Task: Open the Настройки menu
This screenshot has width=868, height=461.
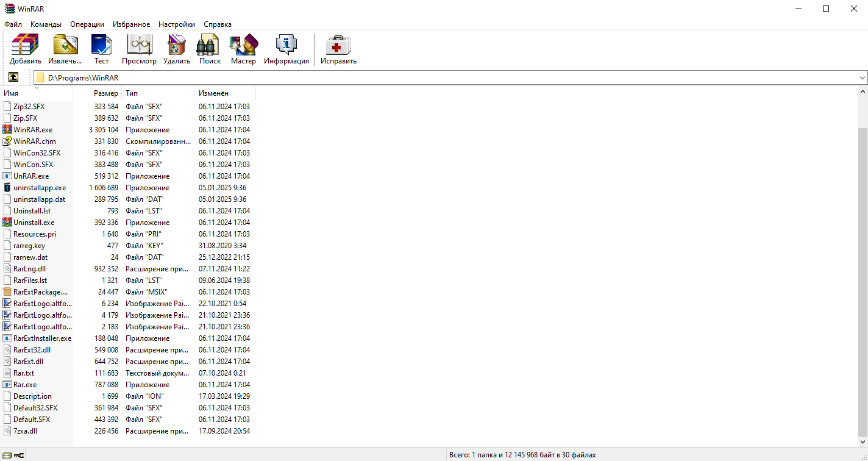Action: click(177, 24)
